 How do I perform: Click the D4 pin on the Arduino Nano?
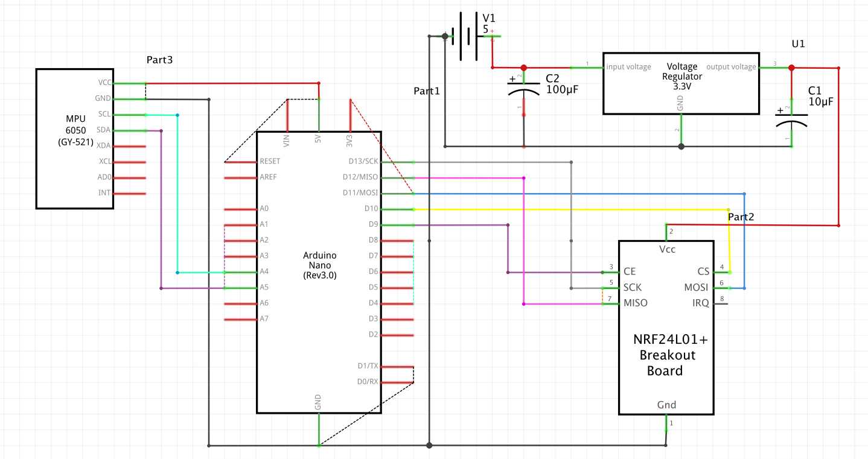click(398, 303)
